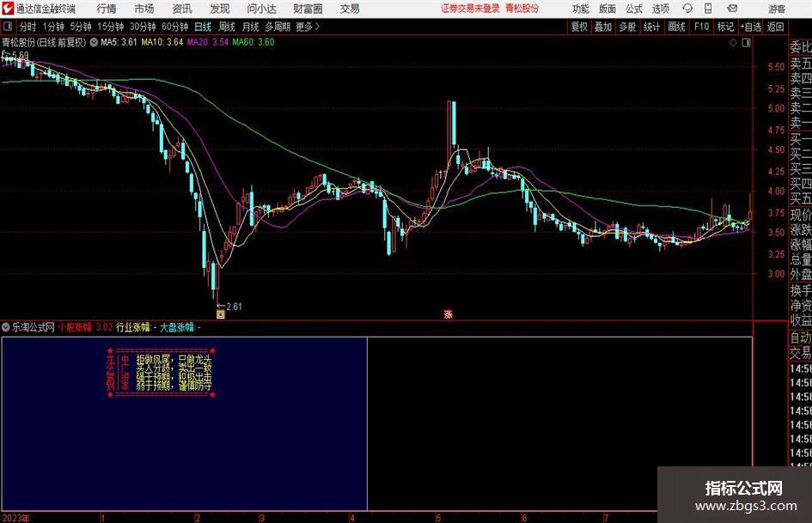Toggle the right info panel icon beside the diamond
812x523 pixels.
746,43
